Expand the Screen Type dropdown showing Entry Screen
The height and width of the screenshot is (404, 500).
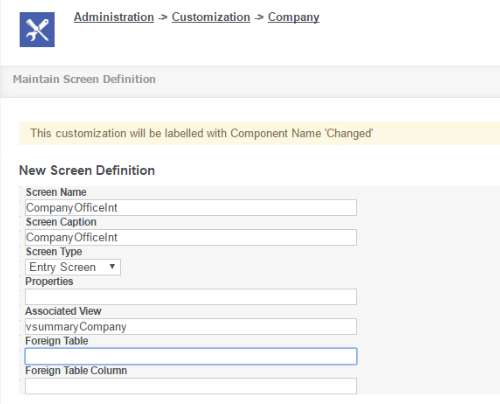[x=73, y=267]
